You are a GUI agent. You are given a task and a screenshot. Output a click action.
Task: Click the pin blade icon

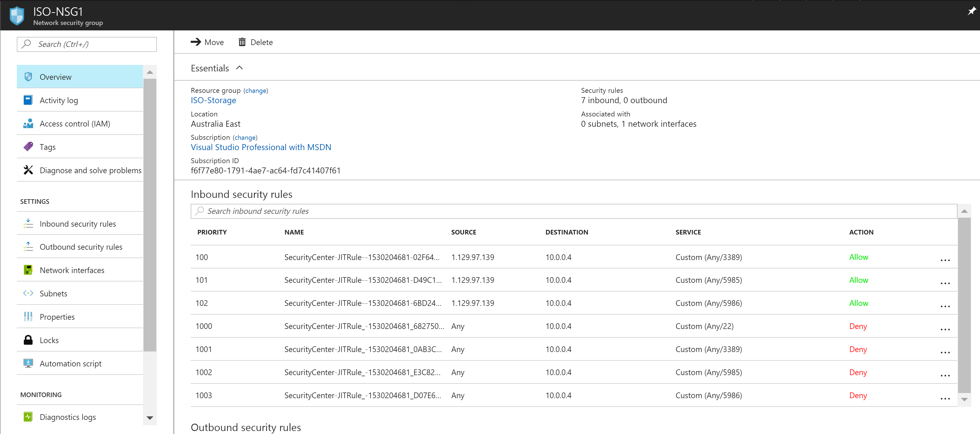coord(972,11)
